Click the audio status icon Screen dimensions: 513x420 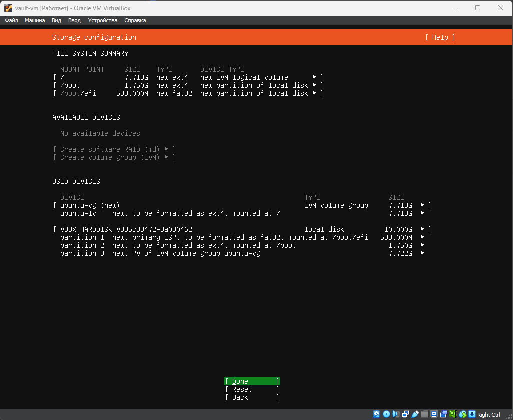tap(396, 414)
